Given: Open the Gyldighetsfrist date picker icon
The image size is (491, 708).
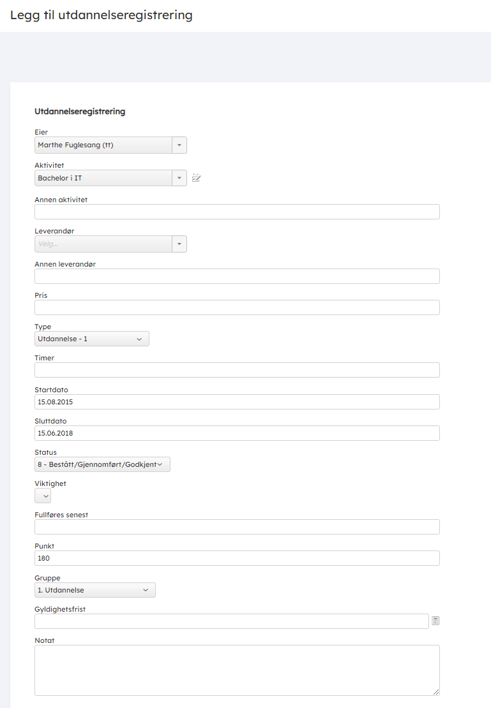Looking at the screenshot, I should [x=435, y=621].
